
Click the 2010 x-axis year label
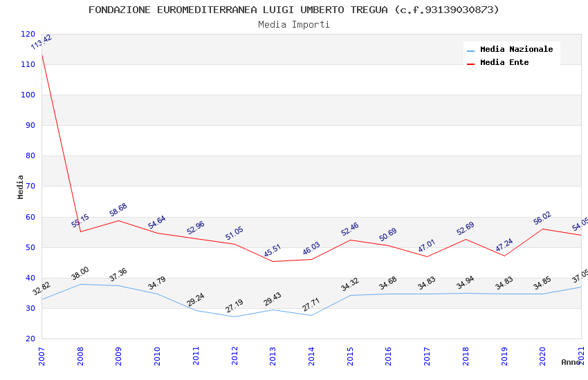[157, 357]
